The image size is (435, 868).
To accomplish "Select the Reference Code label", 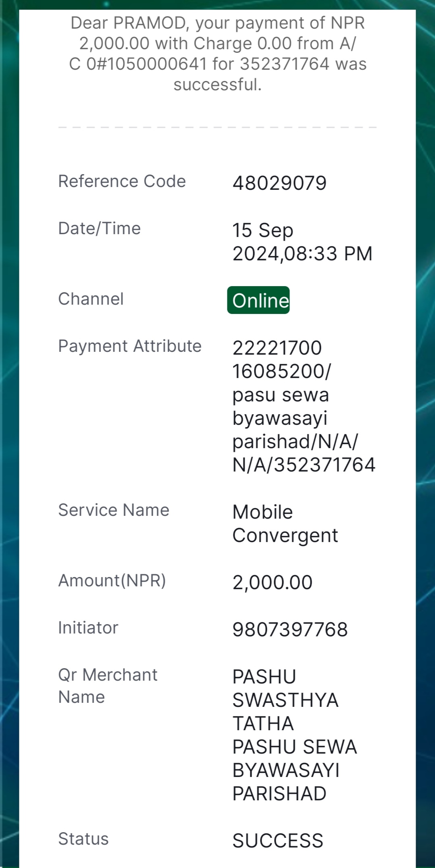I will point(122,181).
